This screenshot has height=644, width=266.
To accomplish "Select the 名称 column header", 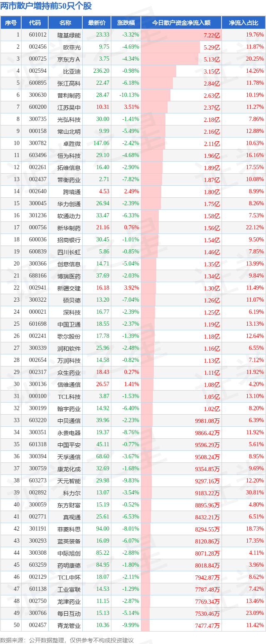I will tap(65, 23).
